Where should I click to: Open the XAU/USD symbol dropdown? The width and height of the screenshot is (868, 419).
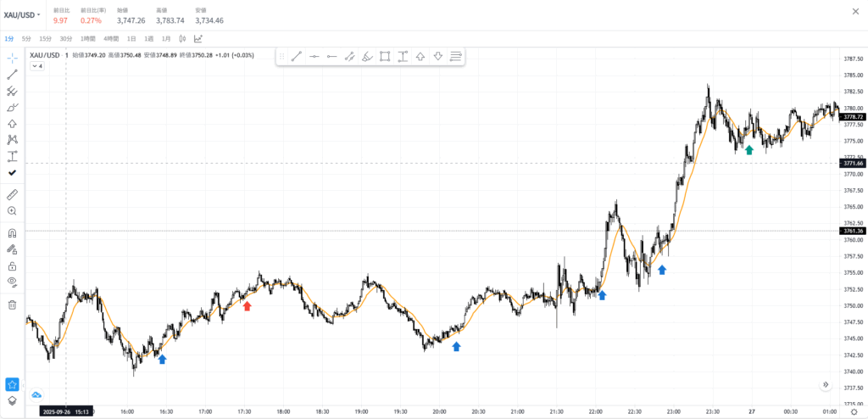pyautogui.click(x=22, y=14)
